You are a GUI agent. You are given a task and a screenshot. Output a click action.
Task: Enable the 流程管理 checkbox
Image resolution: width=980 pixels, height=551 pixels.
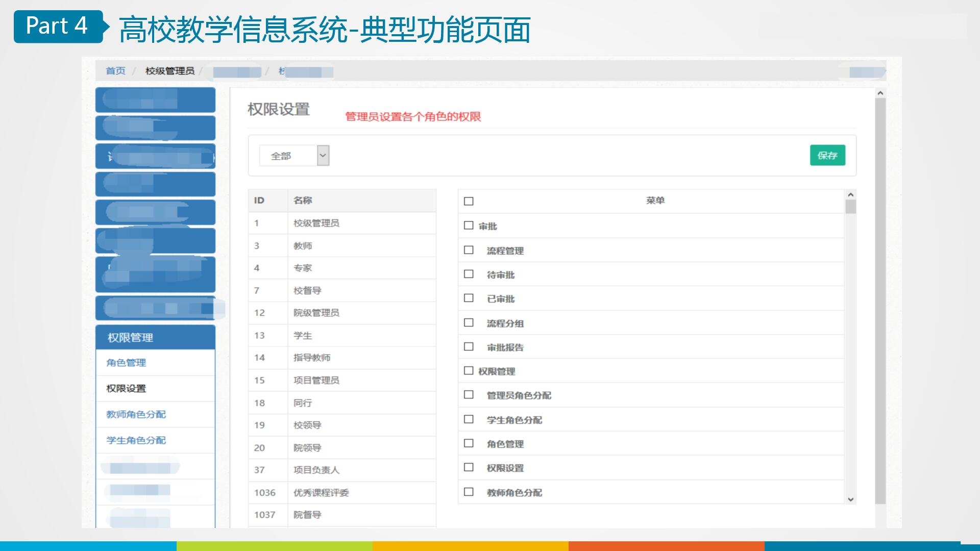pos(469,250)
